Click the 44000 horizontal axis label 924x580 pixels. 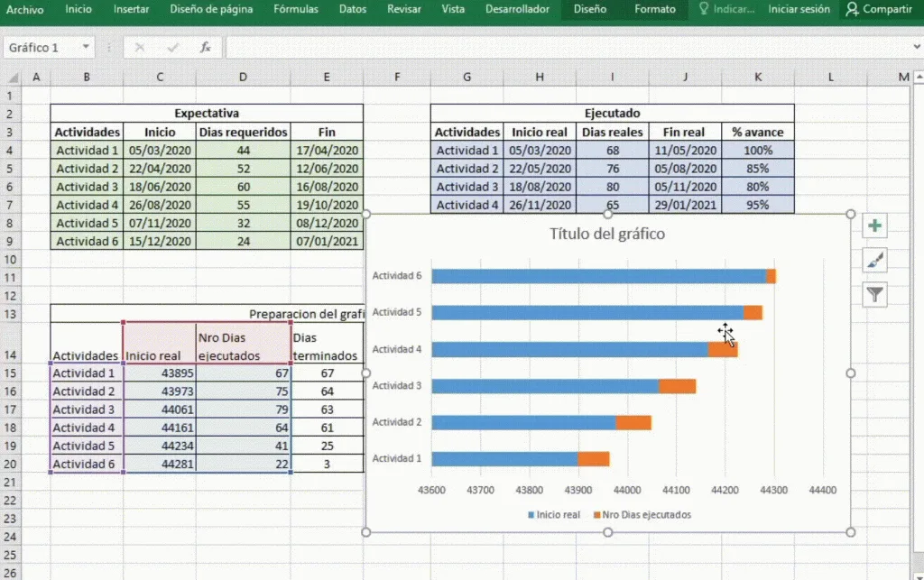point(627,490)
